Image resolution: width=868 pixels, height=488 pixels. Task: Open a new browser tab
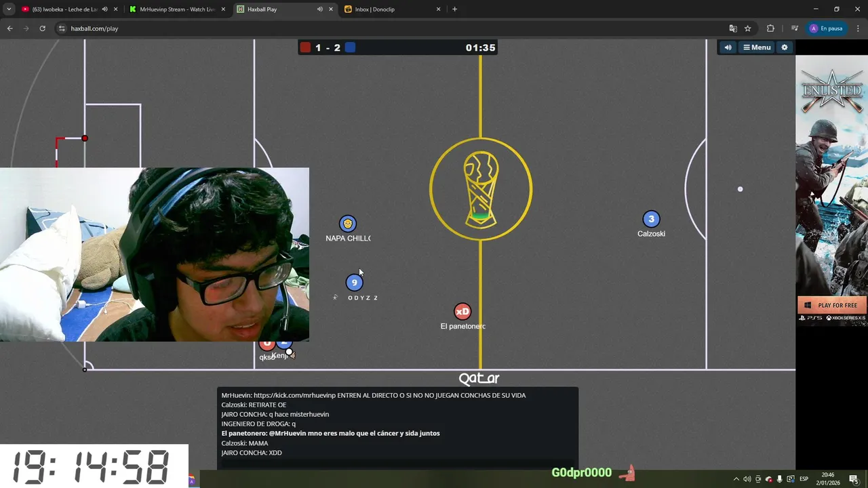click(454, 9)
